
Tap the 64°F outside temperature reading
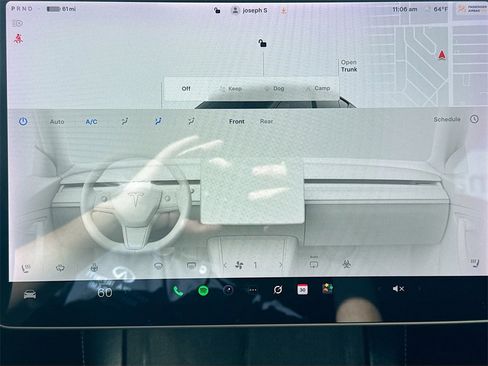coord(440,9)
